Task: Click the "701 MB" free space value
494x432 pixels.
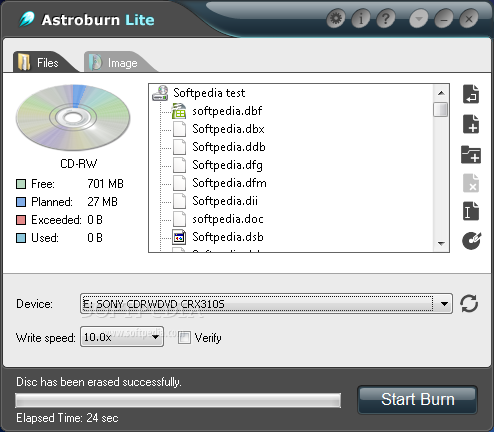Action: (x=105, y=184)
